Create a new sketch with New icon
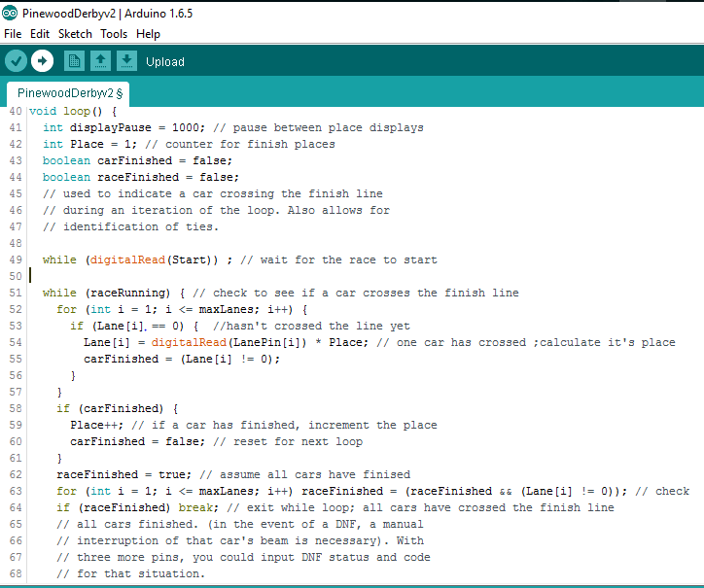This screenshot has width=704, height=588. pyautogui.click(x=74, y=61)
